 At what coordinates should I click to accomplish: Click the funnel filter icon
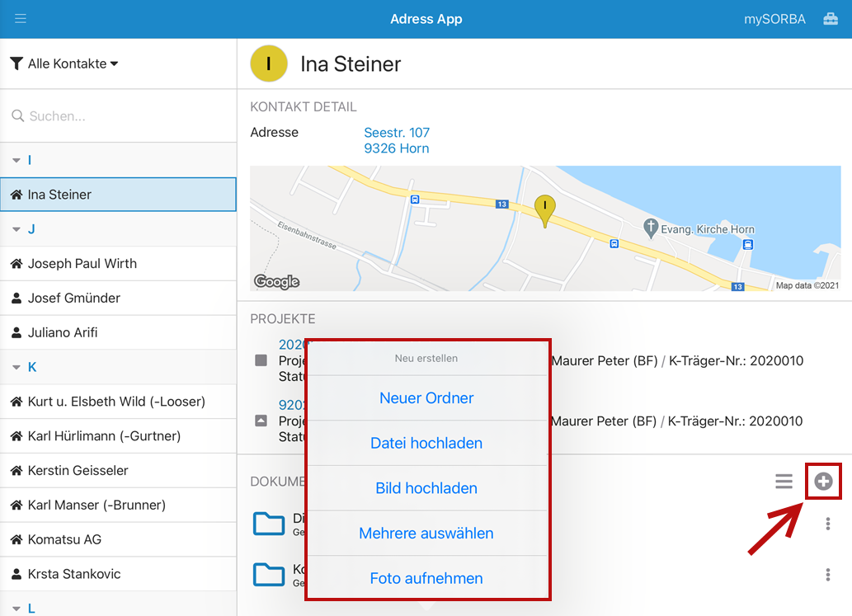pyautogui.click(x=16, y=63)
